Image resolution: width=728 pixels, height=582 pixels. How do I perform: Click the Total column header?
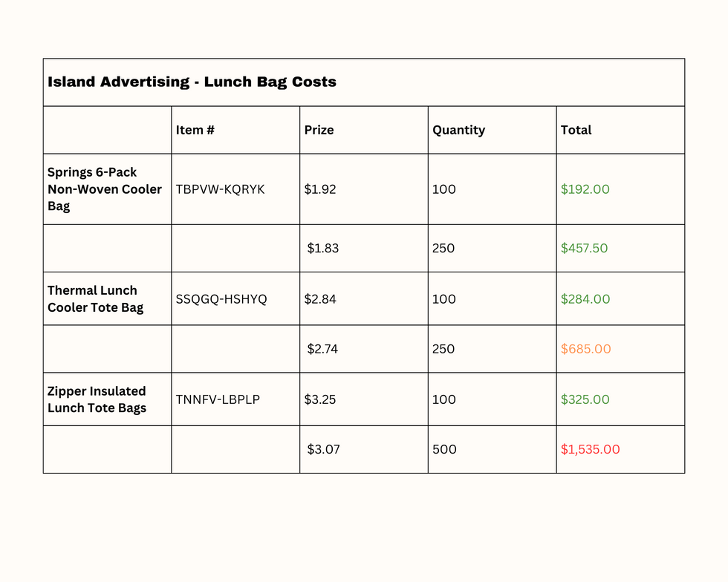click(x=576, y=130)
